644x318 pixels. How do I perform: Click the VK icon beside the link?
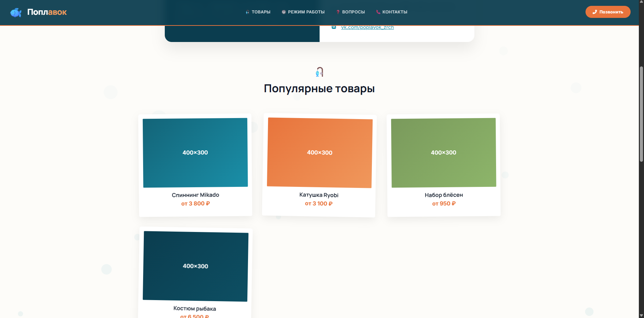334,27
